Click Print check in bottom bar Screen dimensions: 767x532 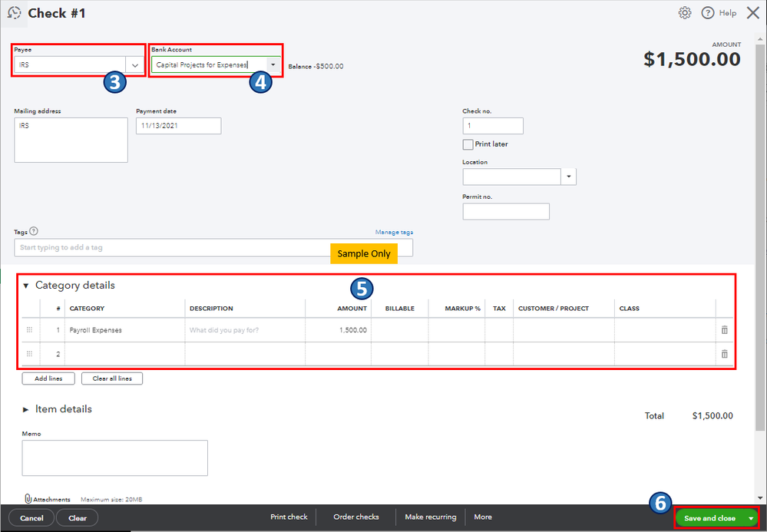(x=289, y=517)
